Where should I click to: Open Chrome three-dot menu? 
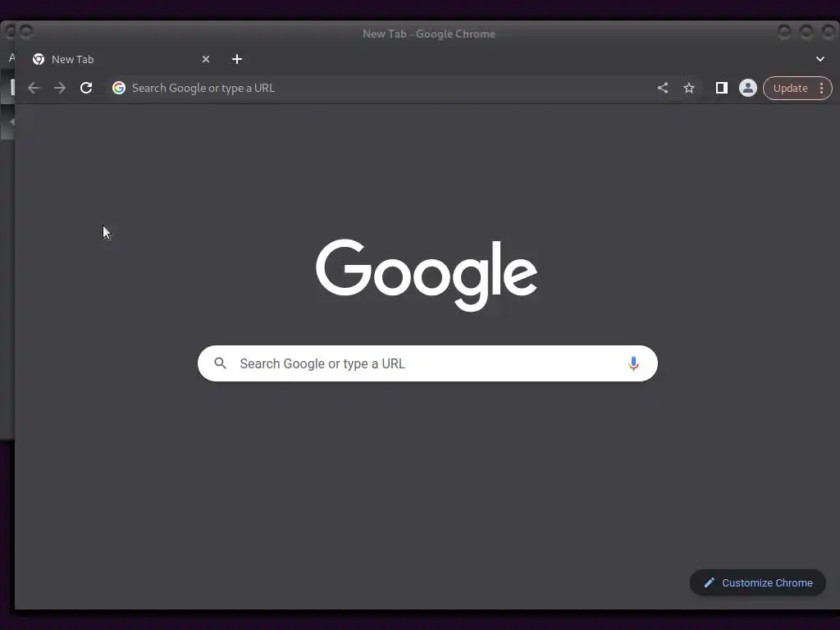pos(821,89)
